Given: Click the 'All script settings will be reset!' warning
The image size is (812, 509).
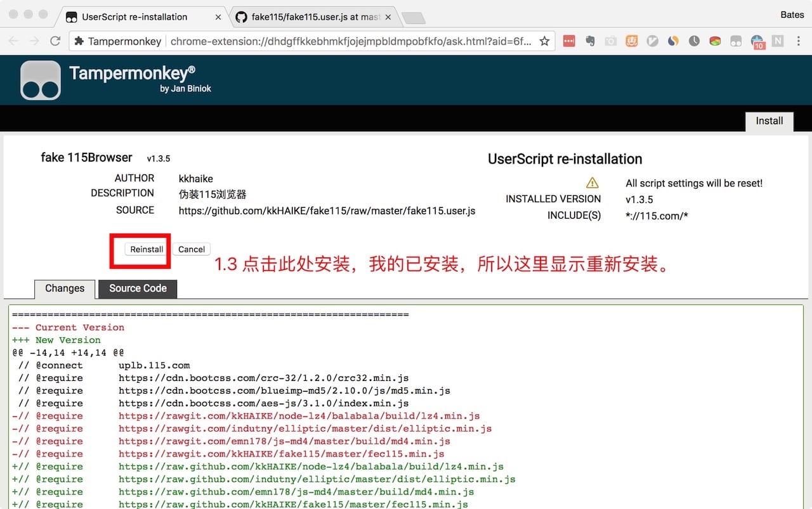Looking at the screenshot, I should tap(694, 183).
